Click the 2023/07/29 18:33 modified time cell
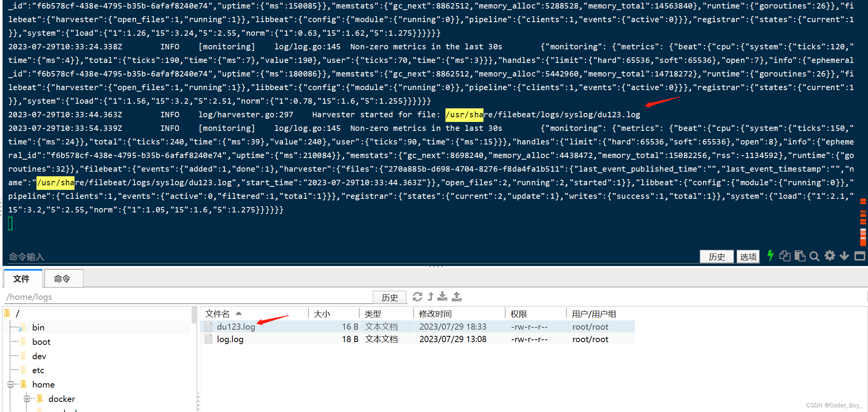This screenshot has height=412, width=868. pyautogui.click(x=453, y=327)
